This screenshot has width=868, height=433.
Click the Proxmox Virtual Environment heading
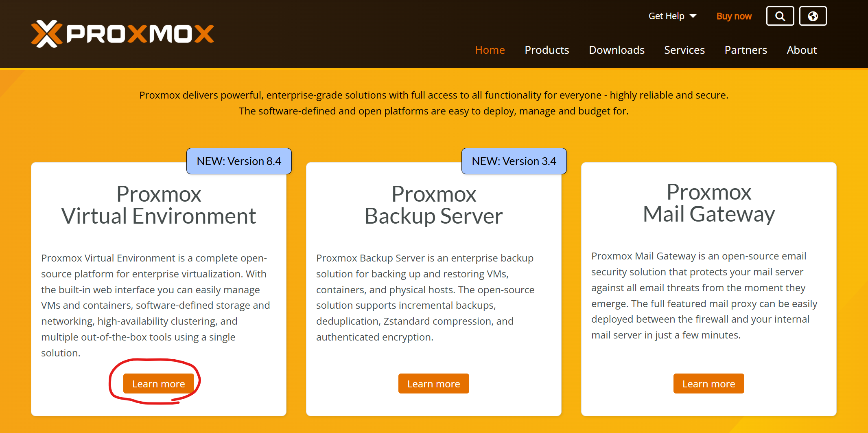159,205
